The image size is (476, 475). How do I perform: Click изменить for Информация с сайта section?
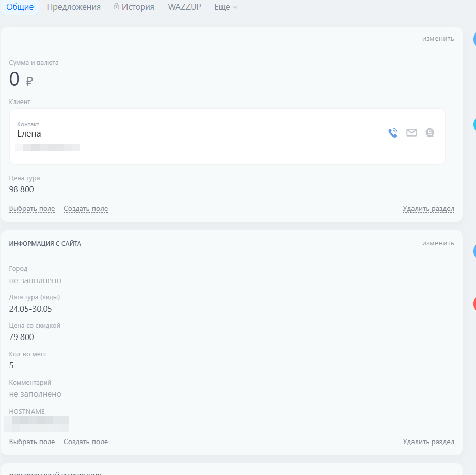point(438,243)
